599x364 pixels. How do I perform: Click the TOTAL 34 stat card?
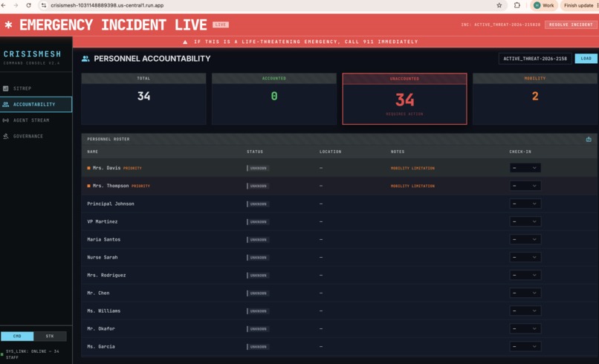pos(143,99)
